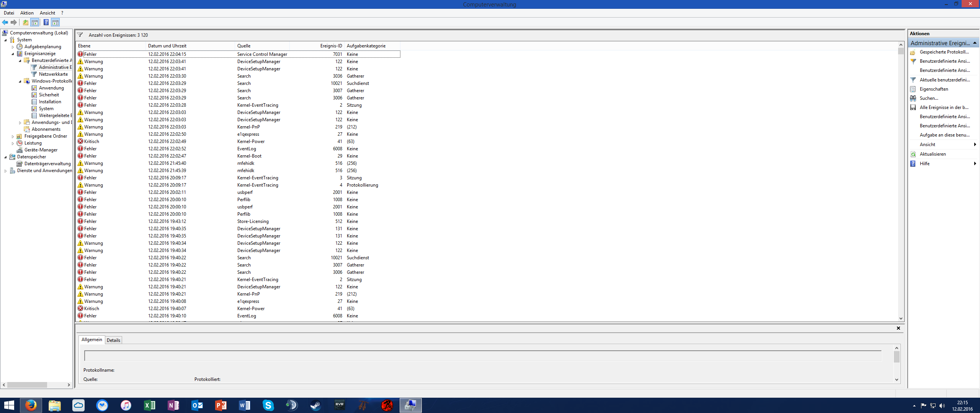Viewport: 980px width, 413px height.
Task: Click the back arrow toolbar icon
Action: point(5,23)
